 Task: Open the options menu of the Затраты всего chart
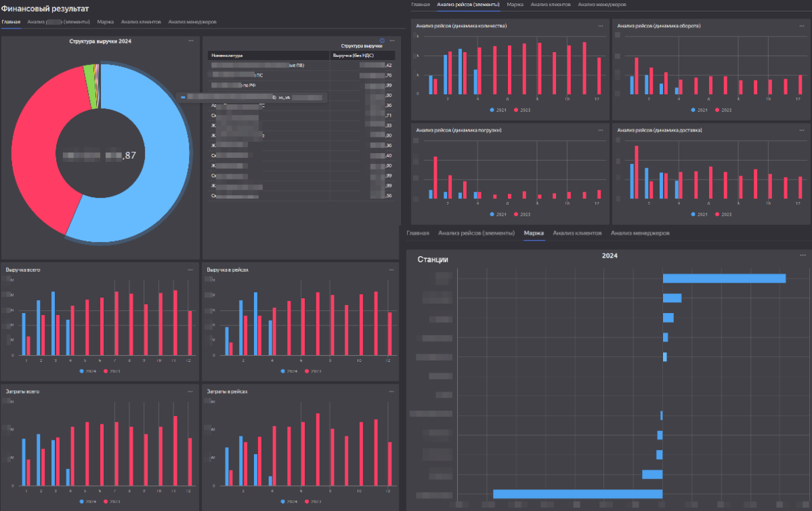pos(191,391)
